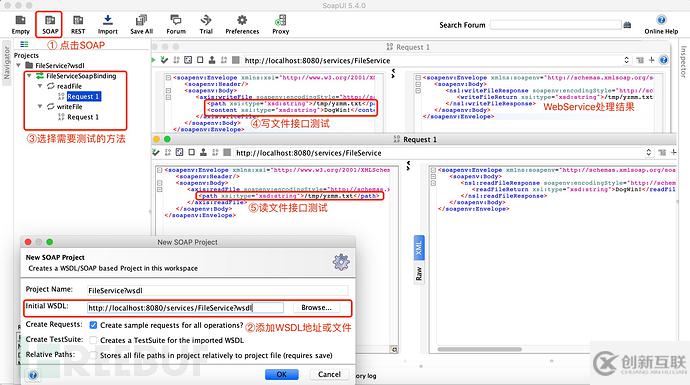This screenshot has width=690, height=385.
Task: Click Save All in the toolbar
Action: tap(141, 25)
